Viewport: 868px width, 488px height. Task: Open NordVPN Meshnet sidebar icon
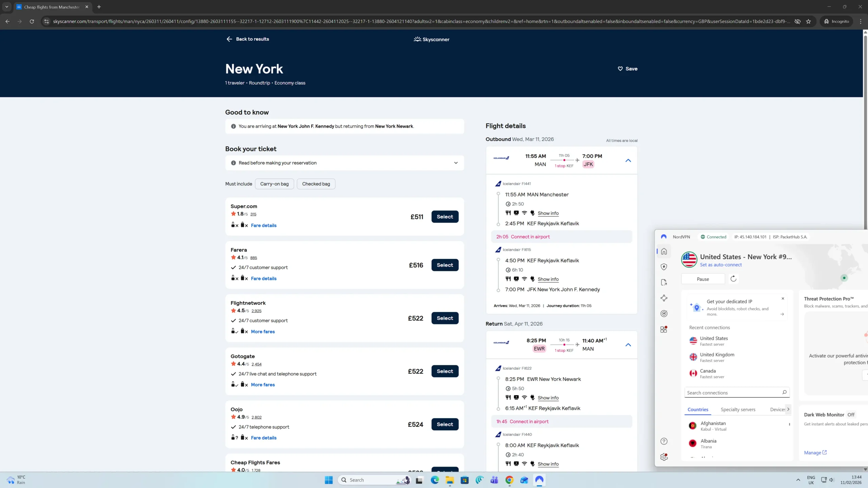point(664,298)
